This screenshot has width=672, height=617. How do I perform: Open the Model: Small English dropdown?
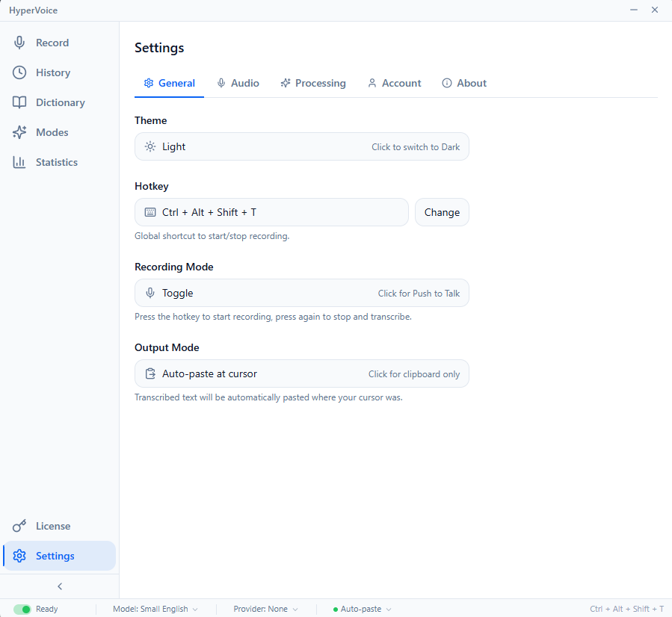coord(155,609)
